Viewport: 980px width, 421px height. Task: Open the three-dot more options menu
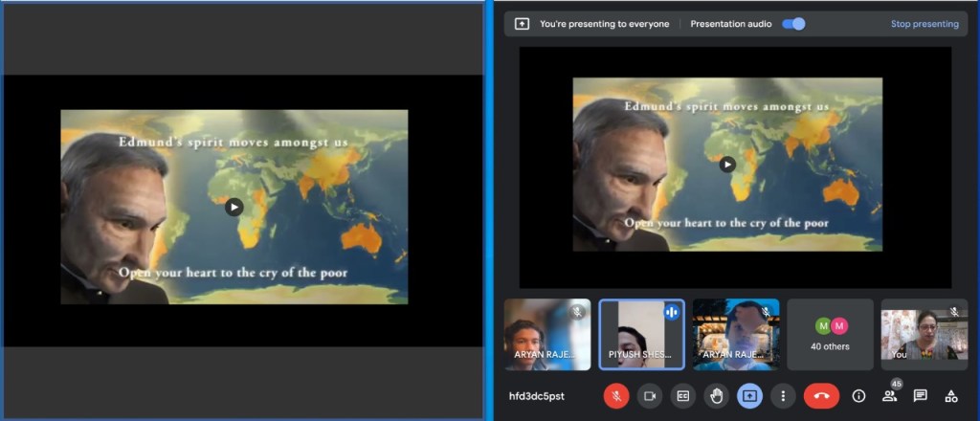(x=783, y=395)
